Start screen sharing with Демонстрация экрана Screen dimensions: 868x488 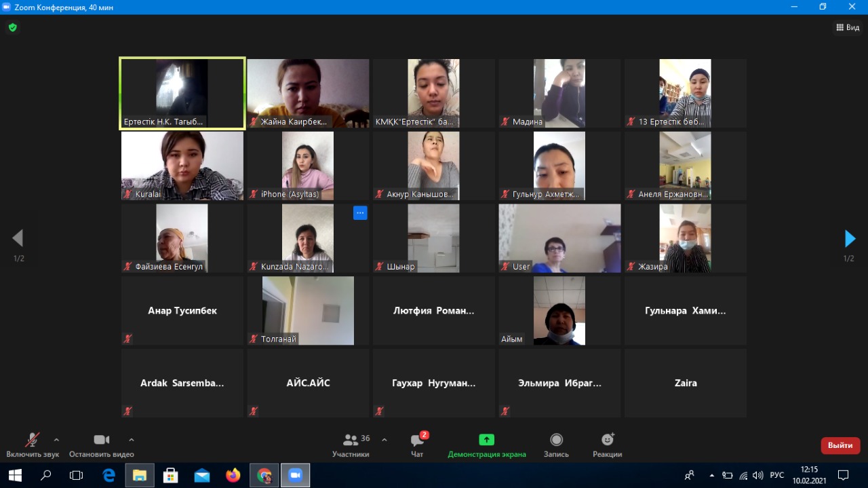click(486, 440)
